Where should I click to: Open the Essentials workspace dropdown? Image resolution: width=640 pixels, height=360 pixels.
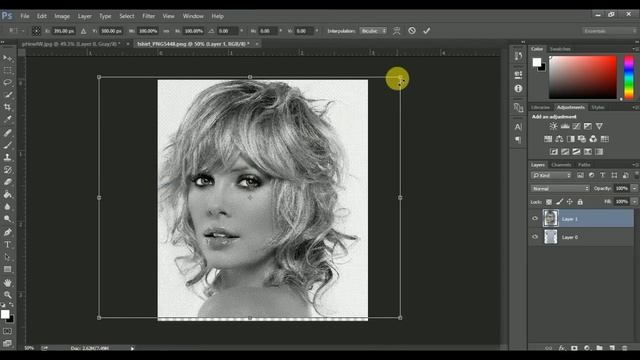point(609,31)
